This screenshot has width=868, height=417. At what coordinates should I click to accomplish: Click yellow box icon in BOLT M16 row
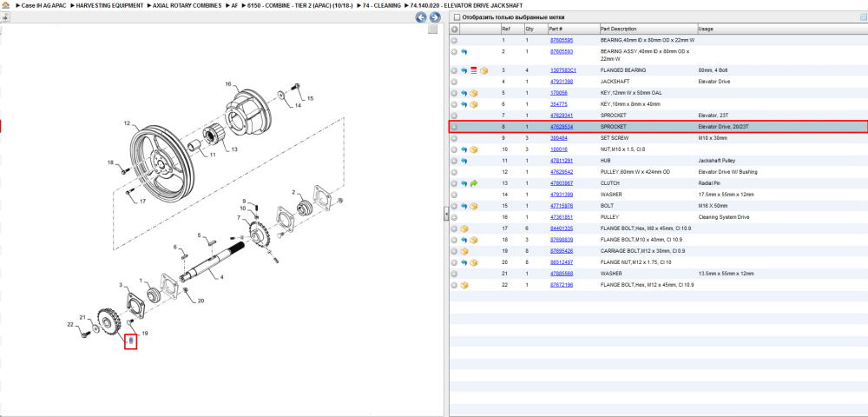click(x=474, y=206)
